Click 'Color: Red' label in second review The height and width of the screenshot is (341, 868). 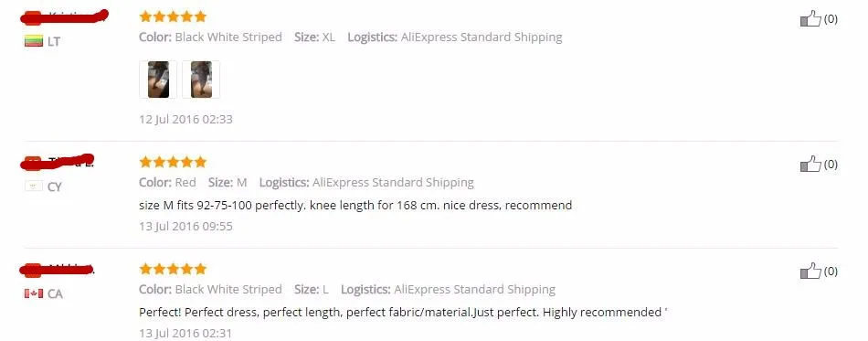168,183
